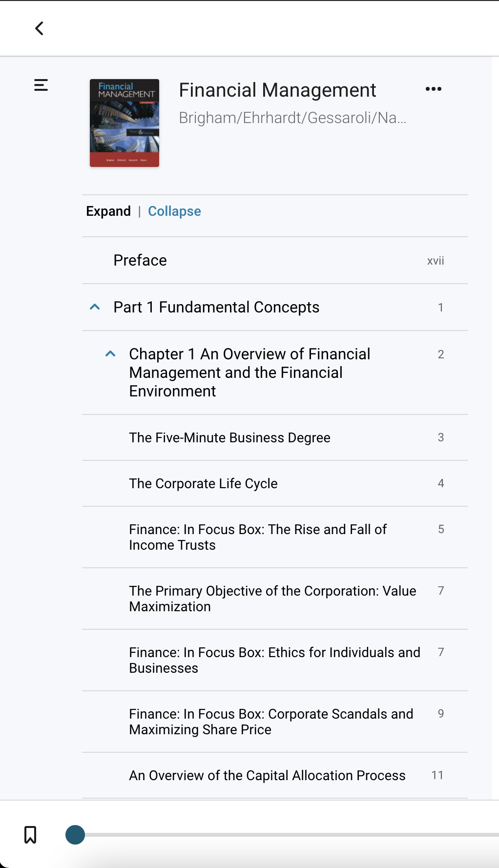Open Chapter 1 Overview of Financial Management
499x868 pixels.
(x=249, y=372)
